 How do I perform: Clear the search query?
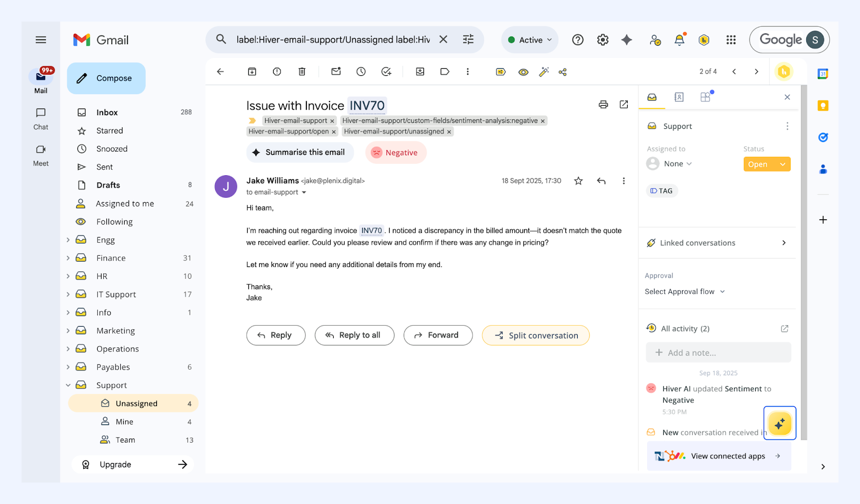443,39
